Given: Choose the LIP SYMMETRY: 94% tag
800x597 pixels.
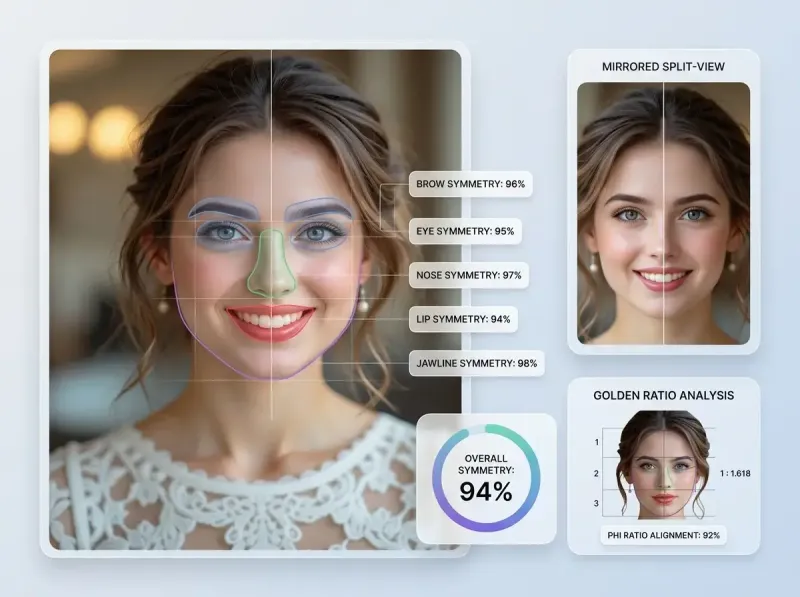Looking at the screenshot, I should 464,319.
